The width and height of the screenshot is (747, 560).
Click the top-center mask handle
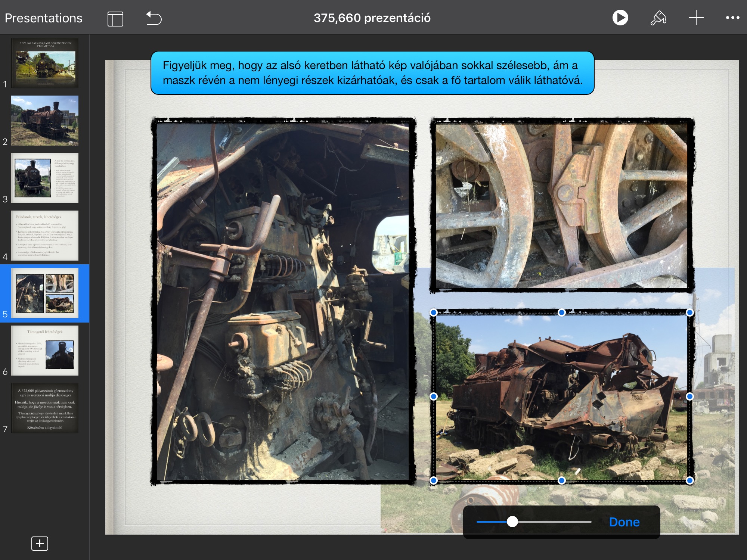[x=561, y=312]
